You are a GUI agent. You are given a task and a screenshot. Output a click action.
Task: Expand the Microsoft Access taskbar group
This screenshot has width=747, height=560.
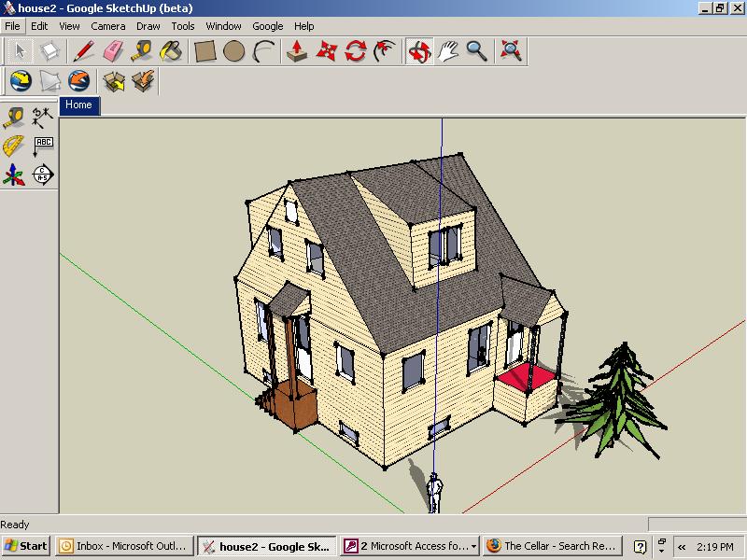[x=410, y=546]
